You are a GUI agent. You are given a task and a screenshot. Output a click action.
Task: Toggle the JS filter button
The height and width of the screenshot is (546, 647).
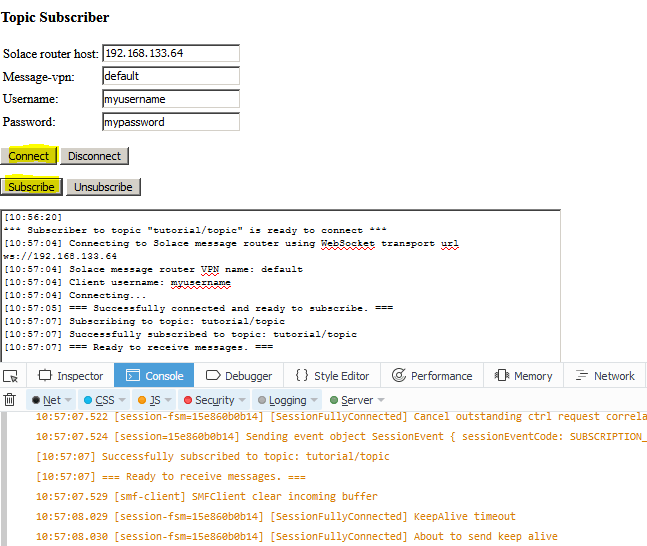point(151,400)
